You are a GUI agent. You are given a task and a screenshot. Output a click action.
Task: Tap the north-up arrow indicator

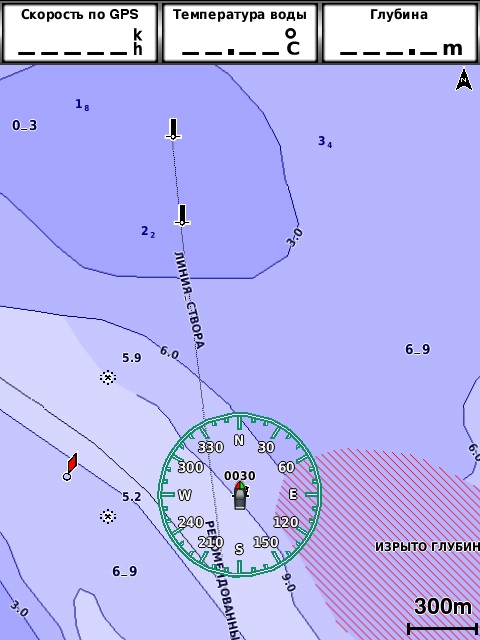[x=464, y=79]
